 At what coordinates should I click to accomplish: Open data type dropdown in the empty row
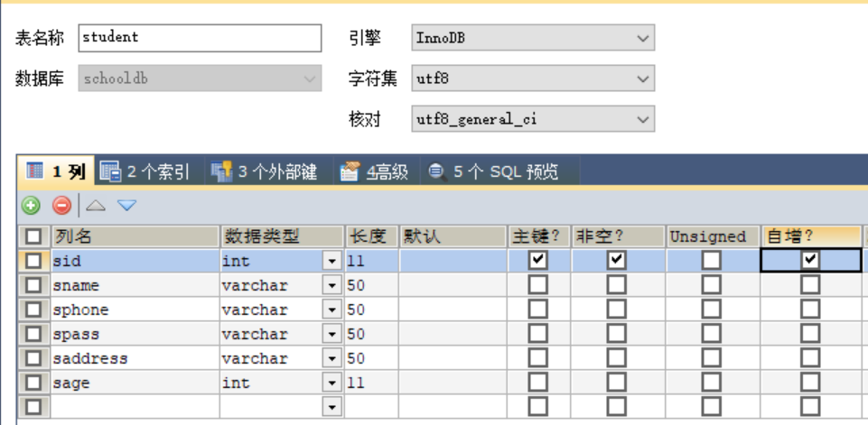click(x=331, y=407)
